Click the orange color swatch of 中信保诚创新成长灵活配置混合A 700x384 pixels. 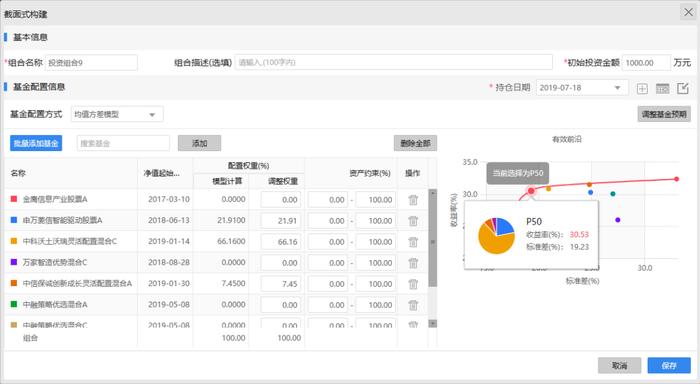click(14, 283)
